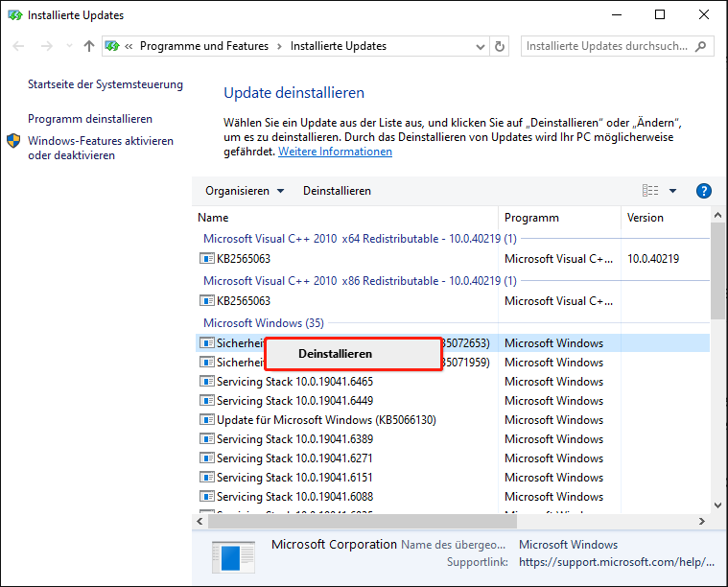Choose Deinstallieren in the context menu
Viewport: 728px width, 587px height.
pyautogui.click(x=335, y=354)
